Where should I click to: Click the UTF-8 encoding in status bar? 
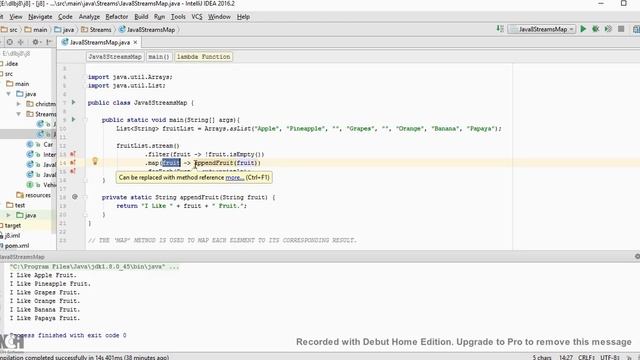[x=610, y=357]
